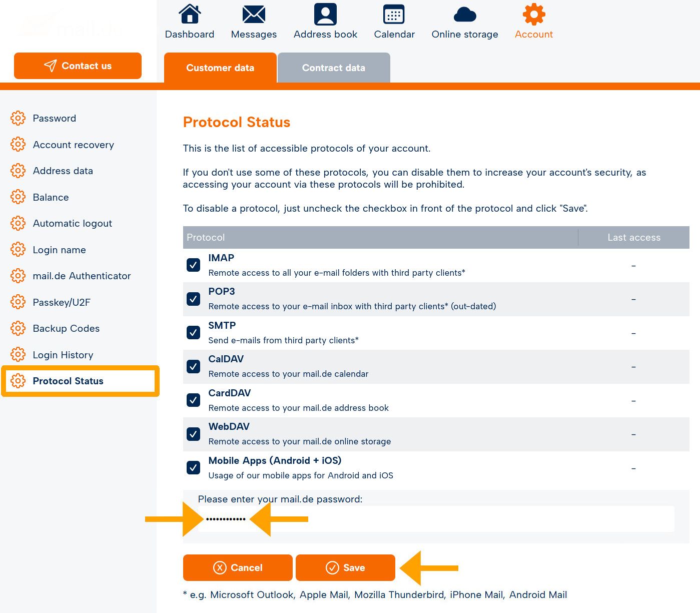Open Account recovery in sidebar

pos(74,145)
